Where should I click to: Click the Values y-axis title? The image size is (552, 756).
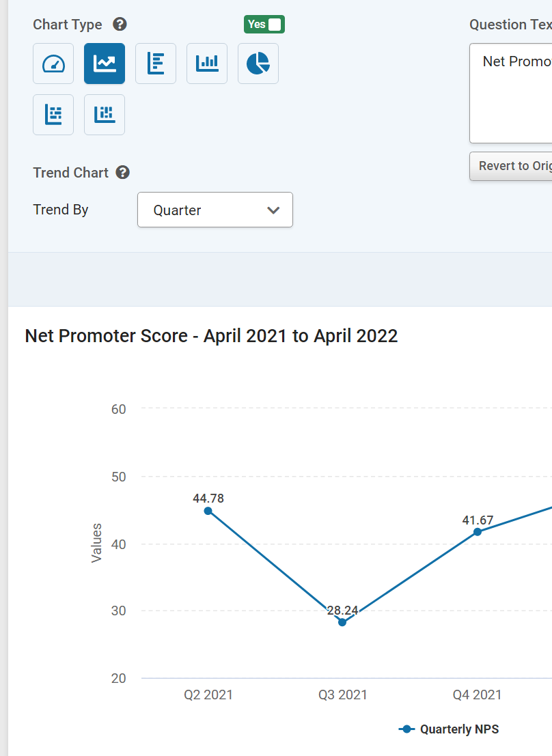click(97, 543)
